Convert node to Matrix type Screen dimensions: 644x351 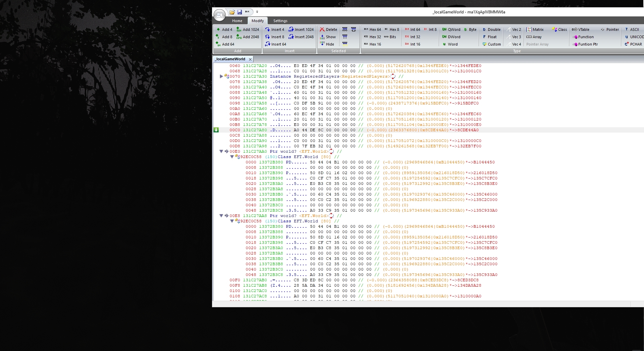[x=535, y=29]
